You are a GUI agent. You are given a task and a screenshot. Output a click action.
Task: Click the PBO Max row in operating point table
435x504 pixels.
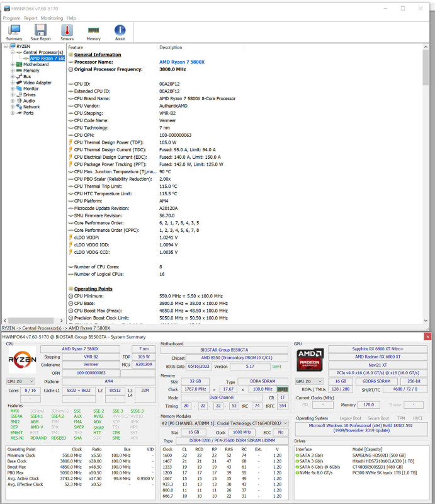click(81, 473)
